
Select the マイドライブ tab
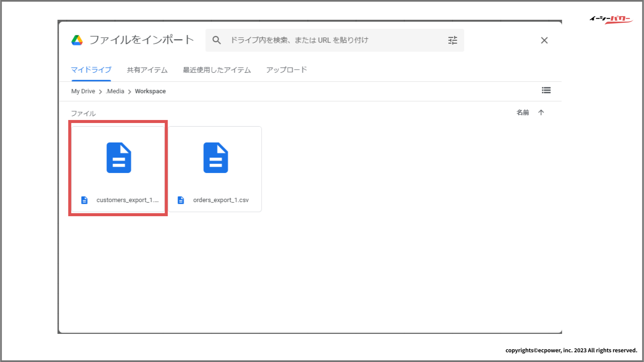click(x=91, y=70)
